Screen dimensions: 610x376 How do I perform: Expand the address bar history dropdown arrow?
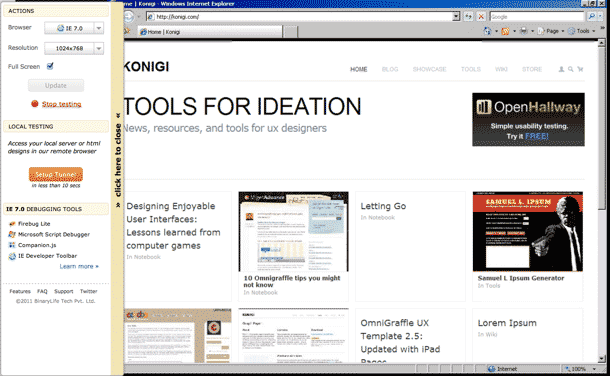[x=456, y=17]
